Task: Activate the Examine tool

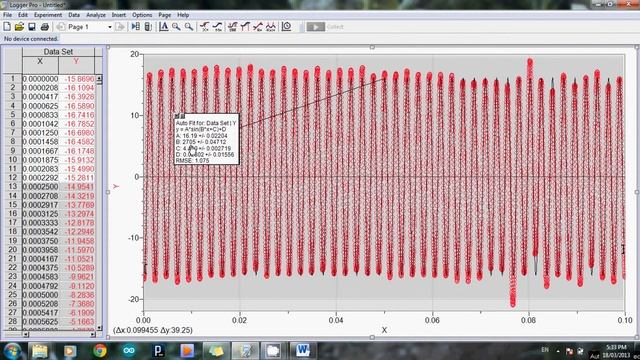Action: tap(205, 27)
